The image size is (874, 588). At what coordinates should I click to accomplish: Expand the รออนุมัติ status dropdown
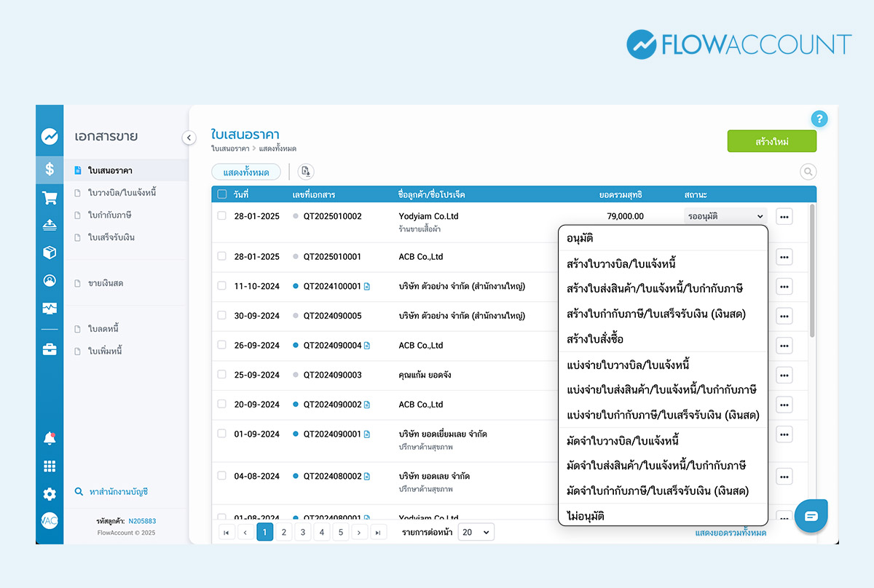click(x=725, y=215)
